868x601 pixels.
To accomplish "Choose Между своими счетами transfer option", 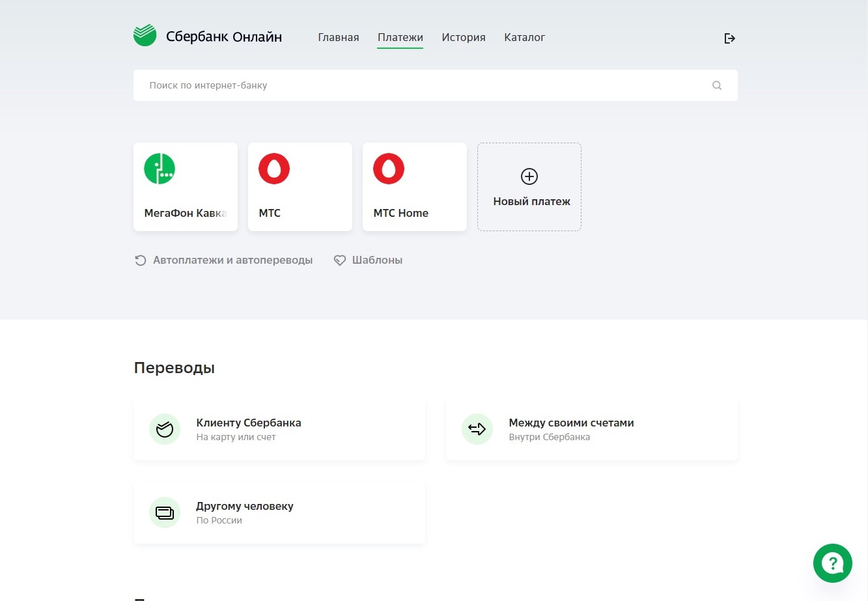I will click(592, 429).
